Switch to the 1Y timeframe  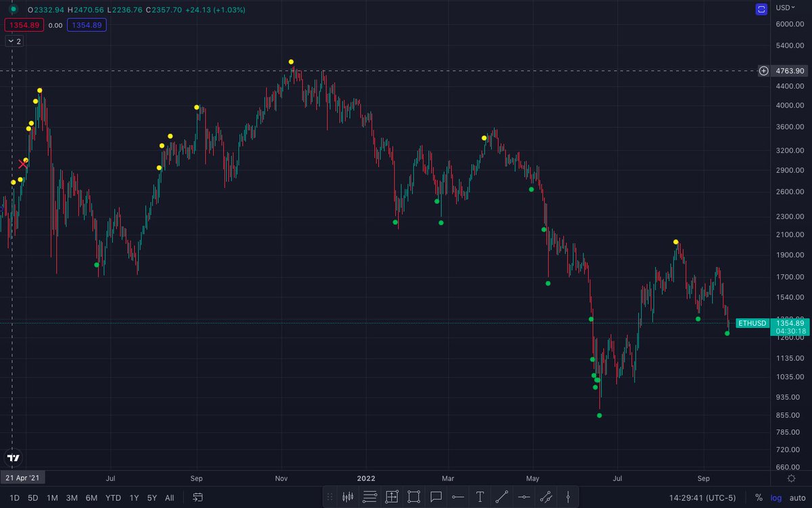(x=133, y=496)
